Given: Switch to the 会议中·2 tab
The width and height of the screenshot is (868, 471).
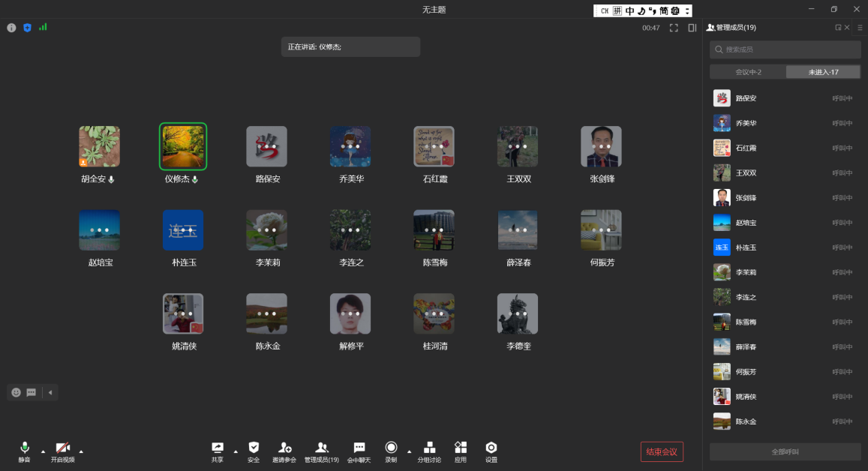Looking at the screenshot, I should tap(748, 72).
